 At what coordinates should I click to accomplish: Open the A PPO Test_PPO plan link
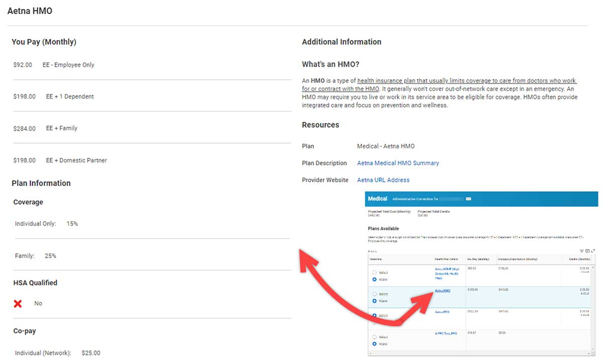446,333
